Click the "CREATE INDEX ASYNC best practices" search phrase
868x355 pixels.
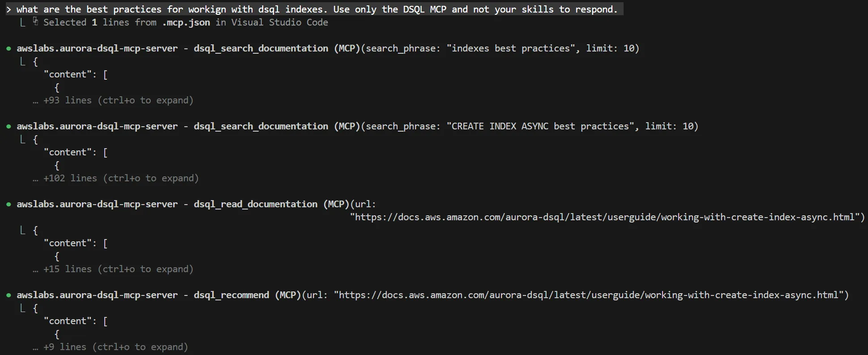click(x=542, y=126)
